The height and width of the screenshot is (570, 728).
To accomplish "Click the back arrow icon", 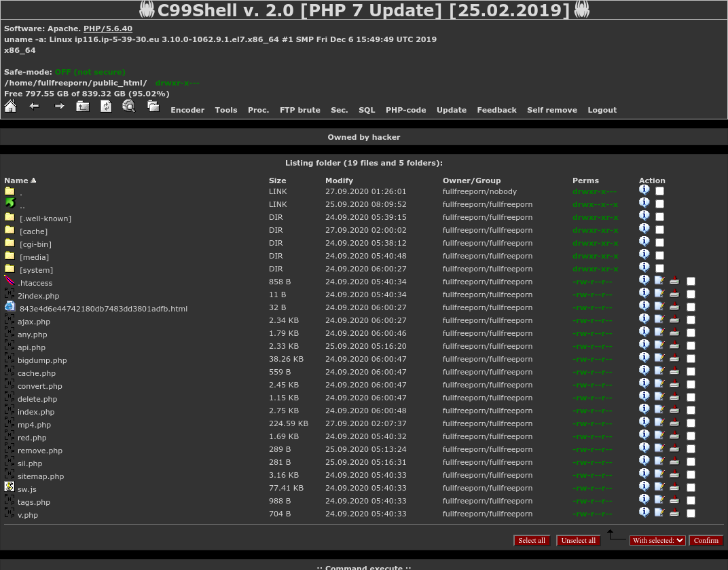I will [35, 107].
